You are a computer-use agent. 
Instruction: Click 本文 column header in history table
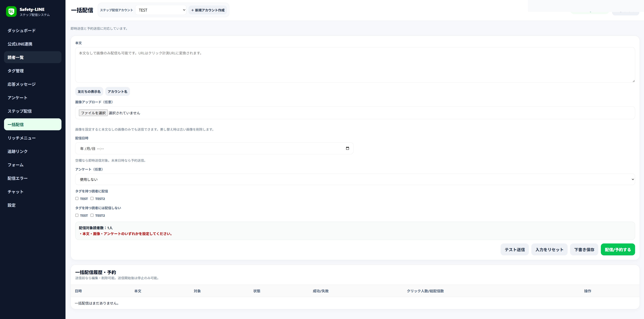[x=138, y=291]
